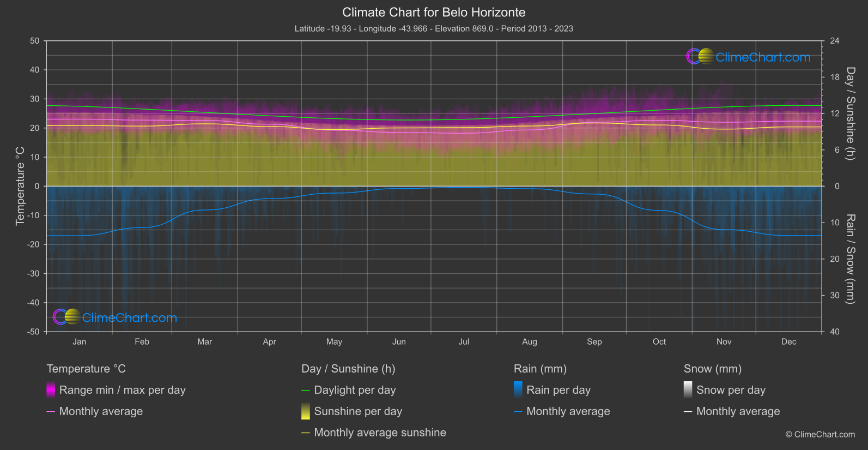The image size is (868, 450).
Task: Select the Day / Sunshine (h) legend heading
Action: tap(348, 369)
